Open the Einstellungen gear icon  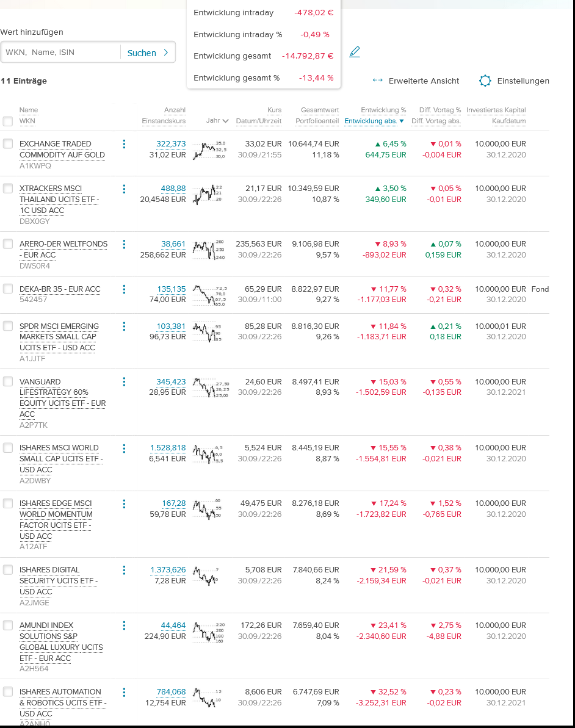click(485, 81)
